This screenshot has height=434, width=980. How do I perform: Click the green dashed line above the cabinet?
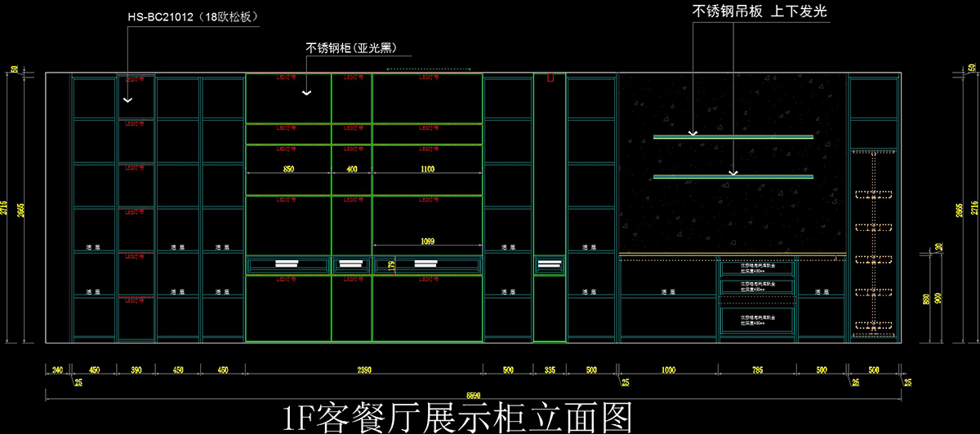429,69
